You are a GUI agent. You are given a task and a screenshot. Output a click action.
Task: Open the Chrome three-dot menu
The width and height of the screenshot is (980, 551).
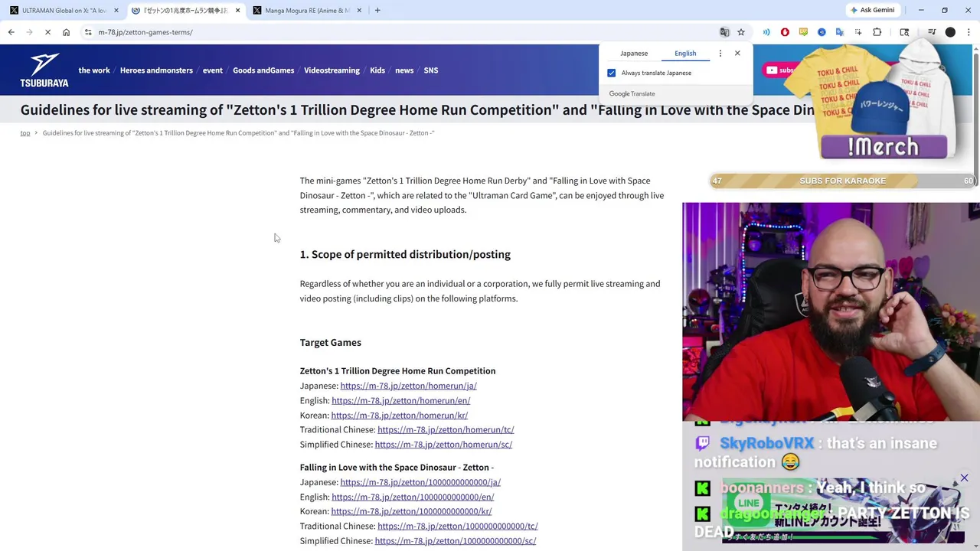click(x=969, y=32)
